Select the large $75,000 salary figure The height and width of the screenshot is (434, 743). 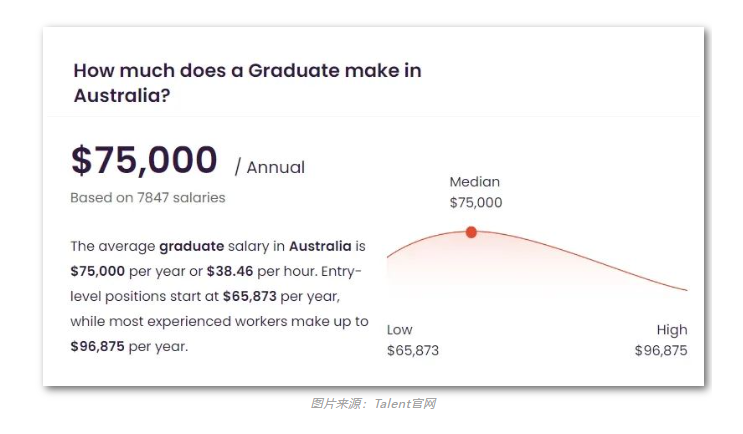(x=144, y=160)
